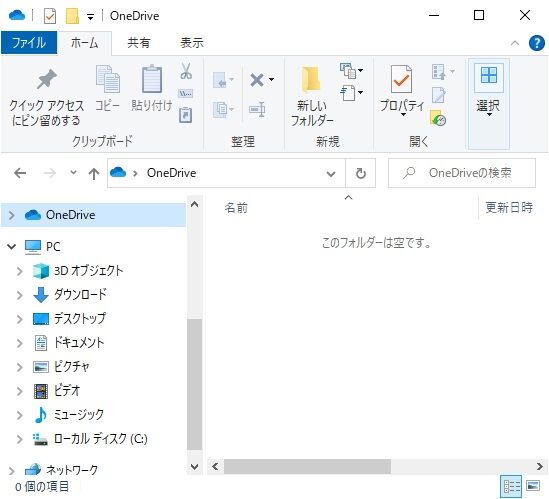Open the Help question mark icon

click(x=537, y=43)
